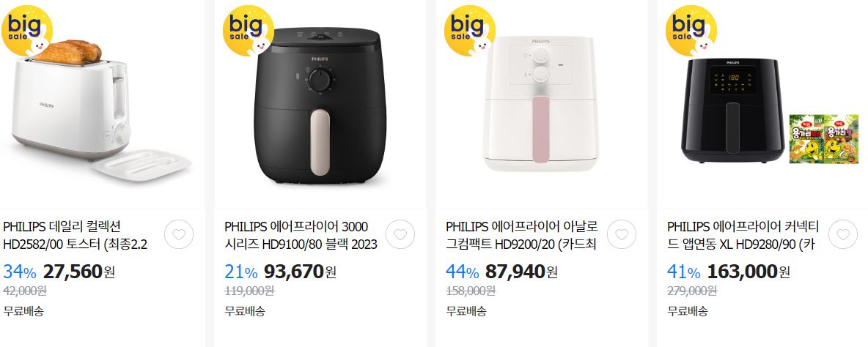Open the black digital XL air fryer image
This screenshot has width=868, height=347.
[x=733, y=111]
